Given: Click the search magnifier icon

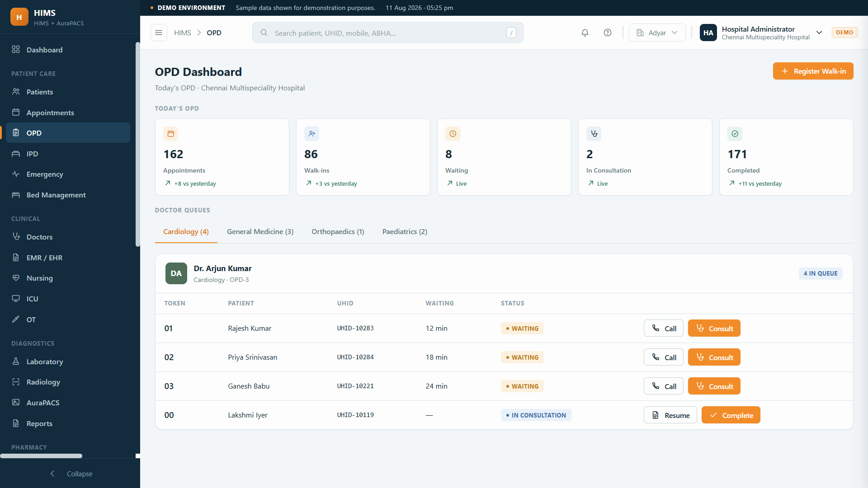Looking at the screenshot, I should point(264,33).
